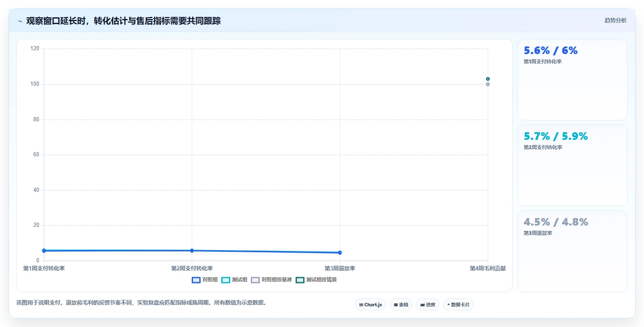The height and width of the screenshot is (327, 644).
Task: Click the 第4周毛利贡献 x-axis label
Action: (488, 268)
